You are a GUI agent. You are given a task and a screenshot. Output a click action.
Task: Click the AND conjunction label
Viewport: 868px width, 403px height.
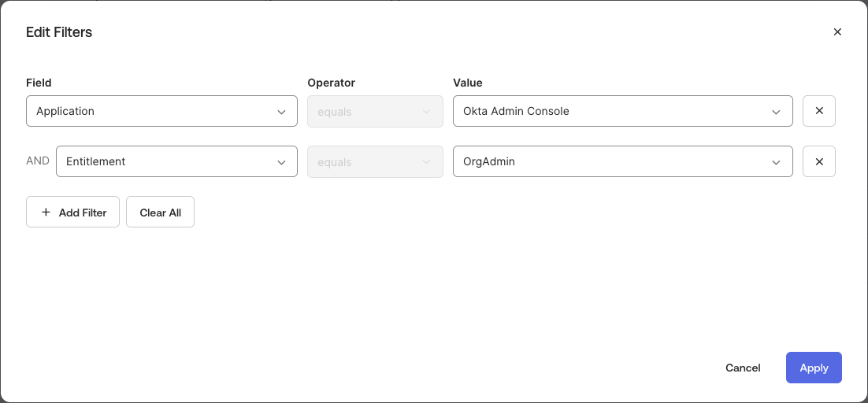pos(38,161)
